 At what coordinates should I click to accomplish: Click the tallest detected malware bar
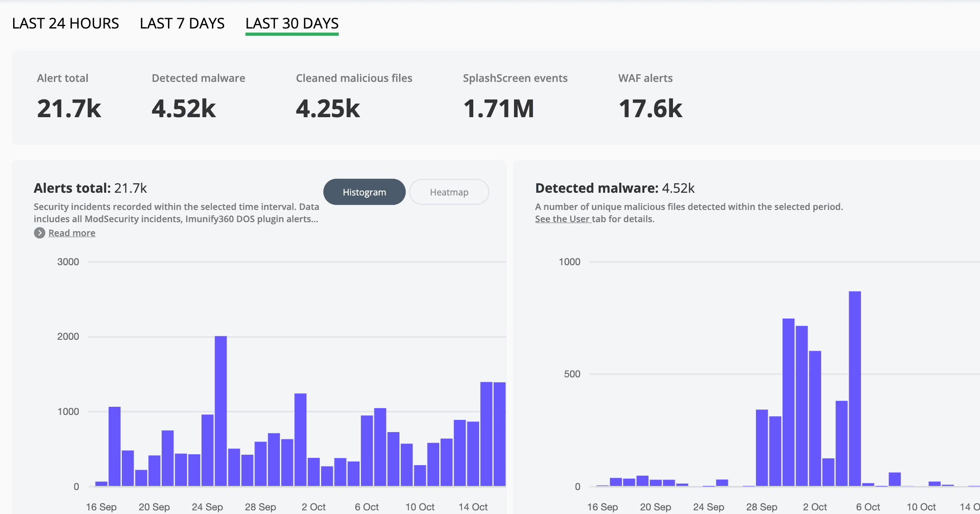(855, 389)
